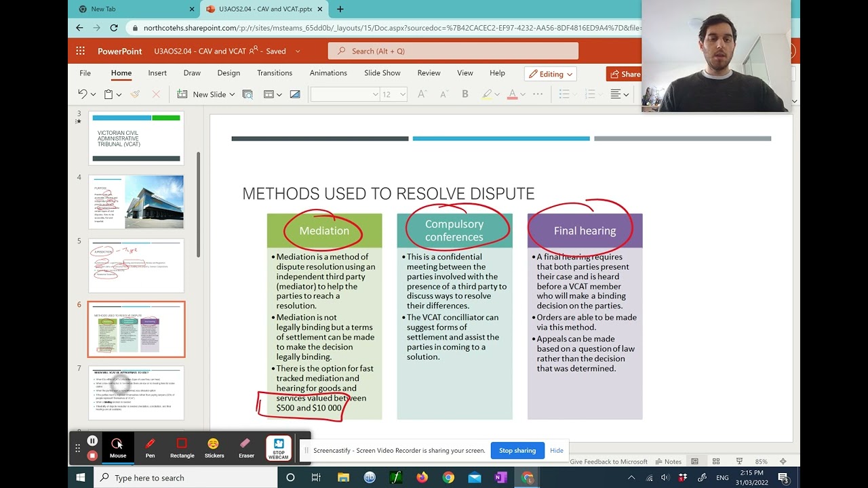Image resolution: width=868 pixels, height=488 pixels.
Task: Open Mail app from the taskbar
Action: click(x=475, y=478)
